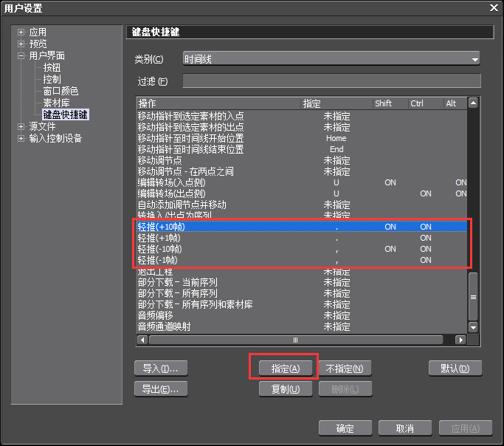Select the 部分下载 - 所有序列和素材库 row

[302, 304]
